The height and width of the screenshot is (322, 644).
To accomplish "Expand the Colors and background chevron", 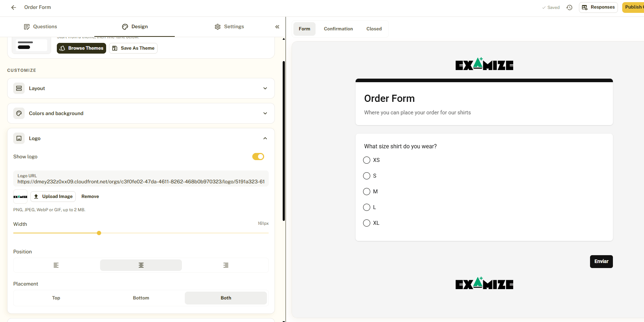I will (265, 113).
